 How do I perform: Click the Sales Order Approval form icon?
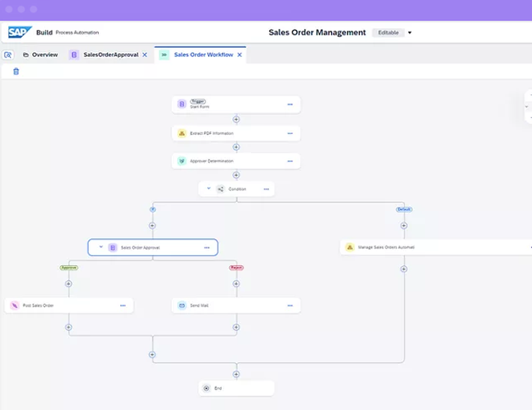[113, 248]
